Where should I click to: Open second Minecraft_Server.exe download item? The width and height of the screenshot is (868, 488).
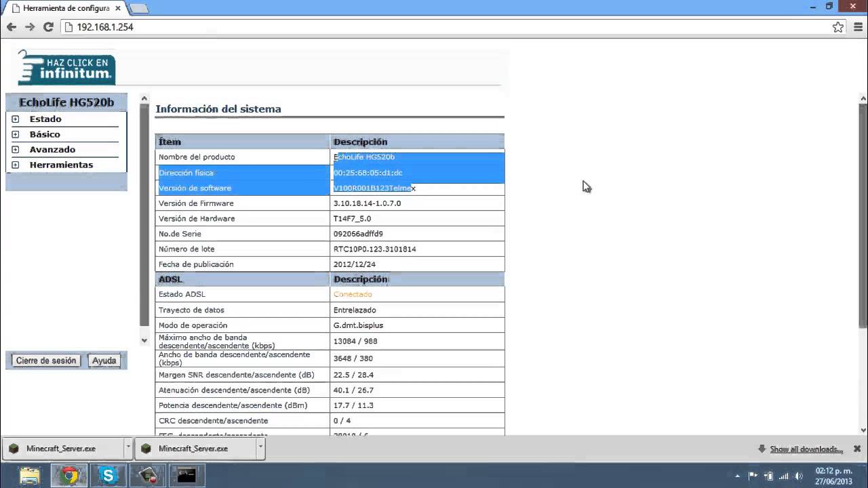pos(195,448)
